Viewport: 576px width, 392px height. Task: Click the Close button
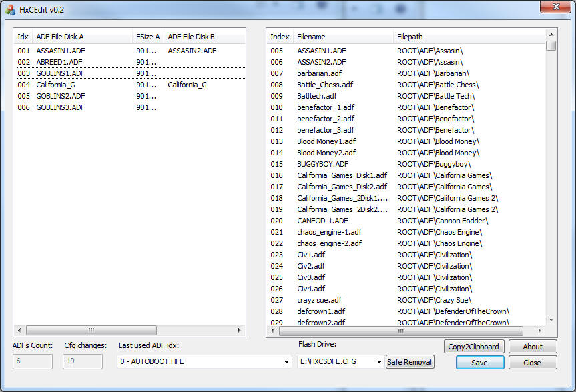(x=533, y=363)
